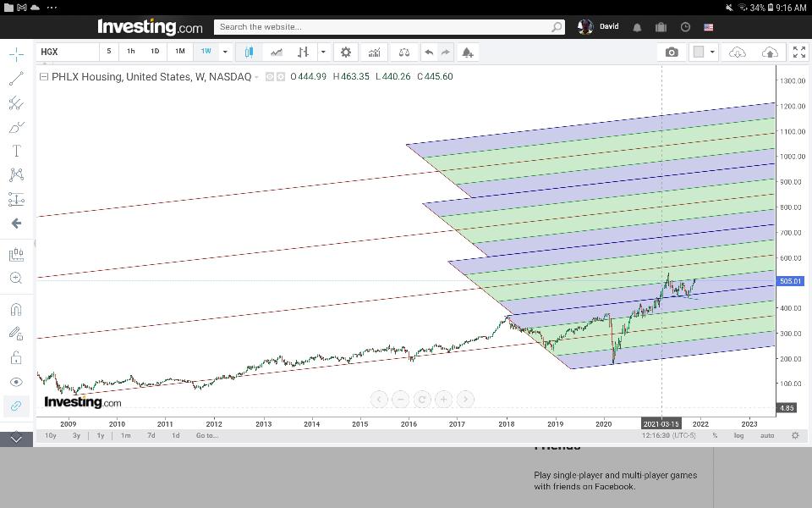Select the trend line drawing tool
812x508 pixels.
(x=16, y=79)
